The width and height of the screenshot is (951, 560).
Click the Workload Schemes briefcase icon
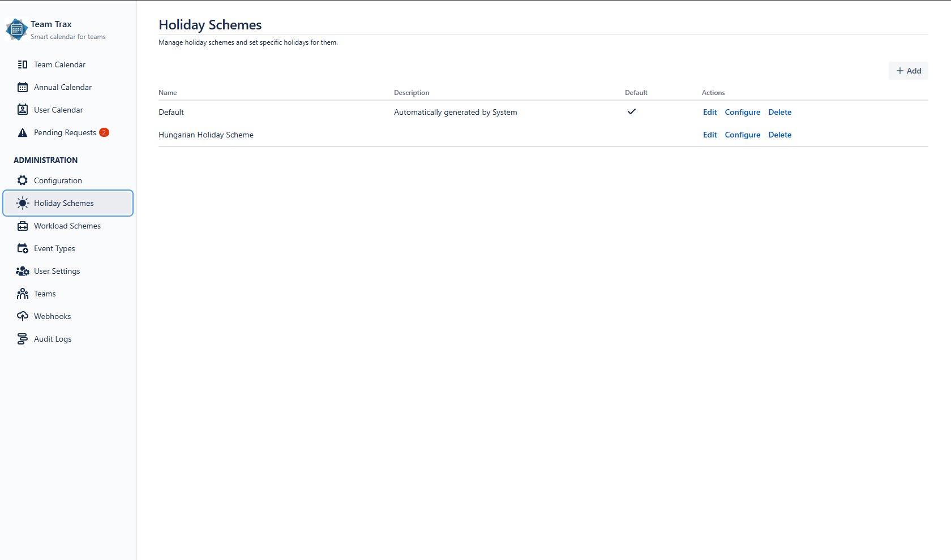pos(23,226)
